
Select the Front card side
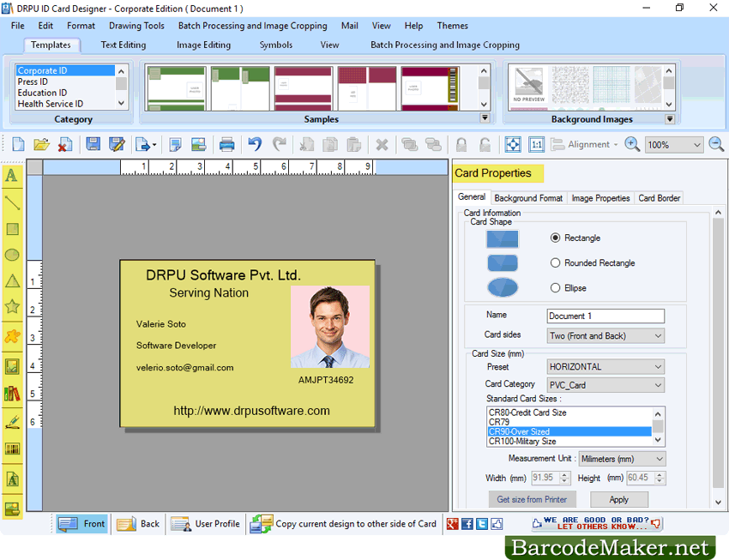(x=81, y=524)
